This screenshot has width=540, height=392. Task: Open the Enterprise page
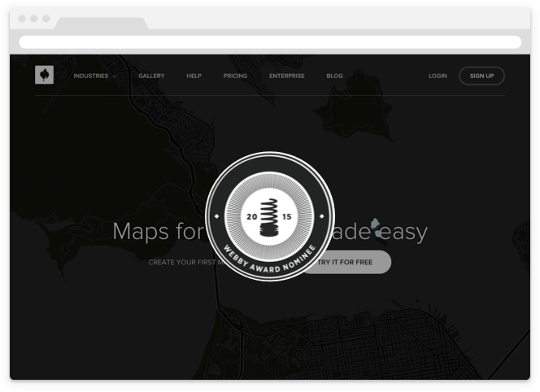287,76
